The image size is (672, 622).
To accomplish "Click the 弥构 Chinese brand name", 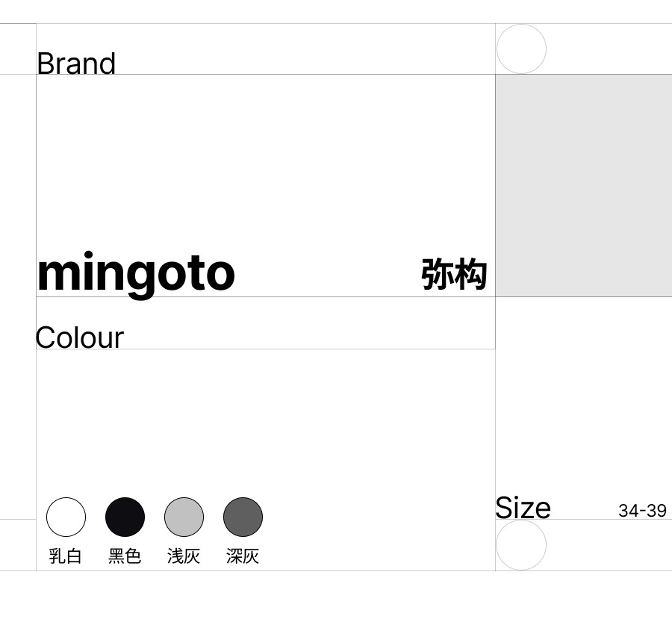I will coord(454,274).
